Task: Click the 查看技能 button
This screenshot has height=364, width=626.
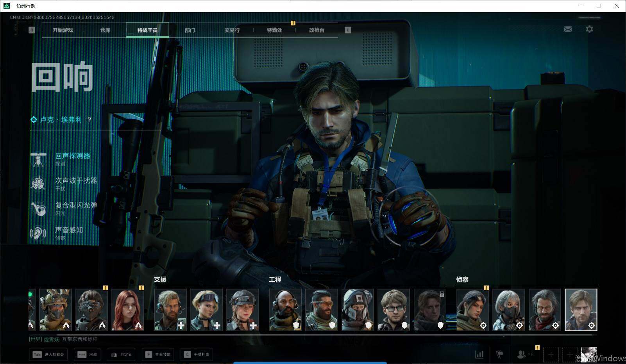Action: (x=158, y=354)
